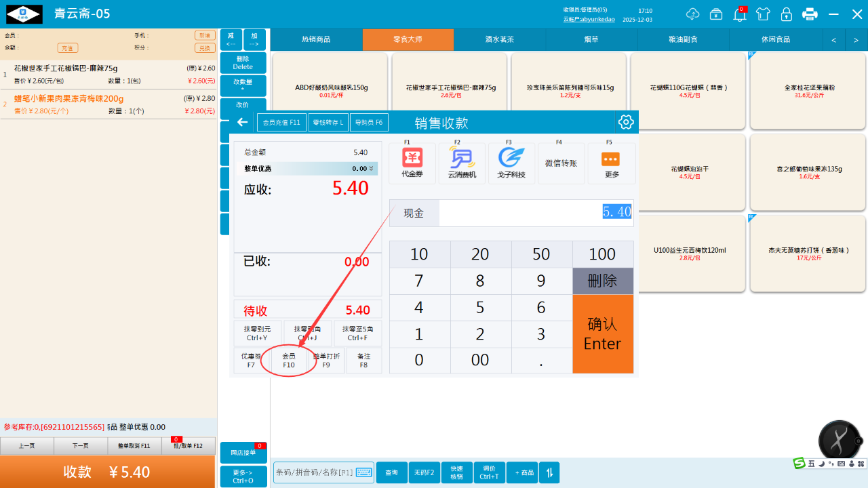This screenshot has width=868, height=488.
Task: Choose the 戈子科技 payment method
Action: pyautogui.click(x=511, y=163)
